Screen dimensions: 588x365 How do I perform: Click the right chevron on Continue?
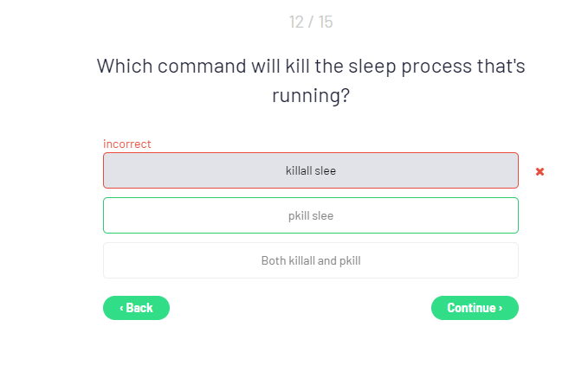[501, 308]
